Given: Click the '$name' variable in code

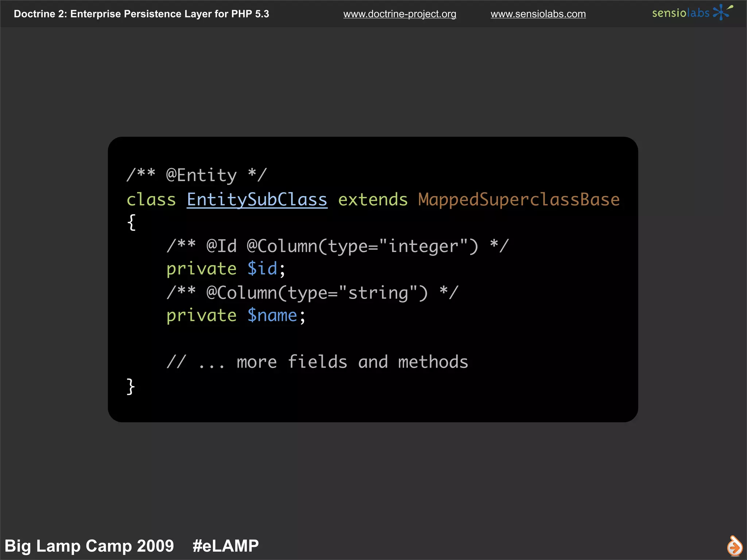Looking at the screenshot, I should coord(272,315).
